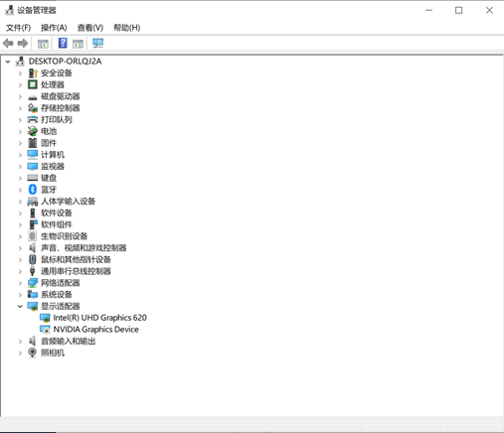
Task: Click the action pane toolbar icon beside Help
Action: click(x=78, y=44)
